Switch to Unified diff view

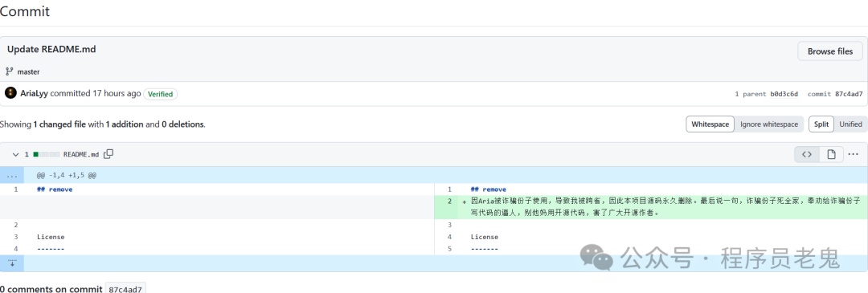[x=850, y=124]
